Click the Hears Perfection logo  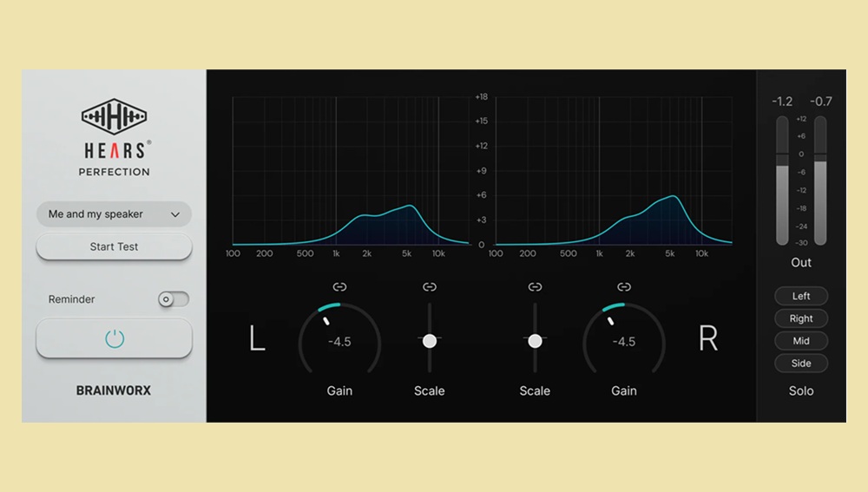[x=114, y=137]
